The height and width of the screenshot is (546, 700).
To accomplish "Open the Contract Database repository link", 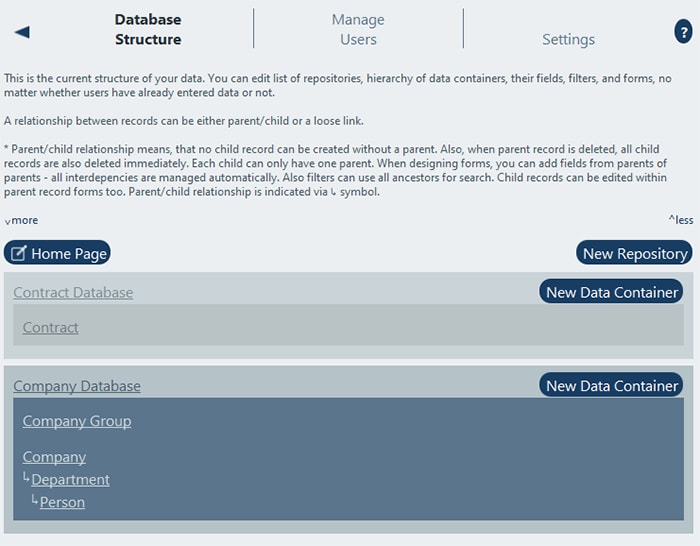I will (73, 293).
